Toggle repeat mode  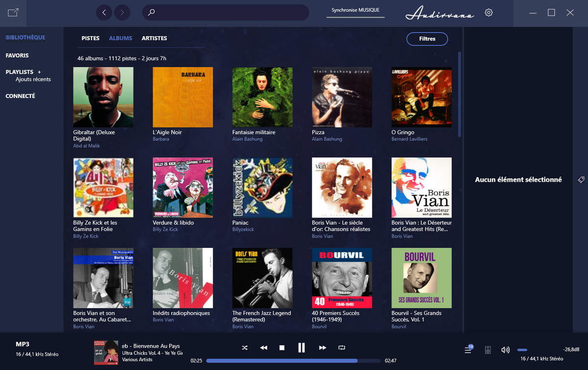(342, 348)
